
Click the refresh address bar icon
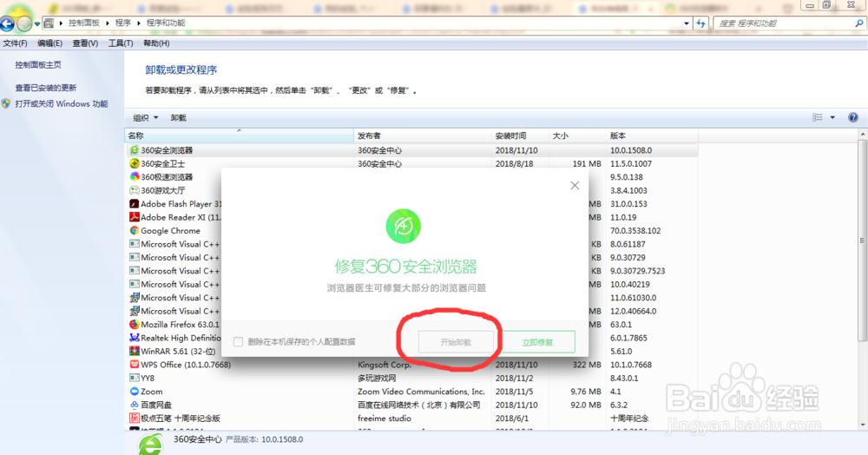[700, 23]
